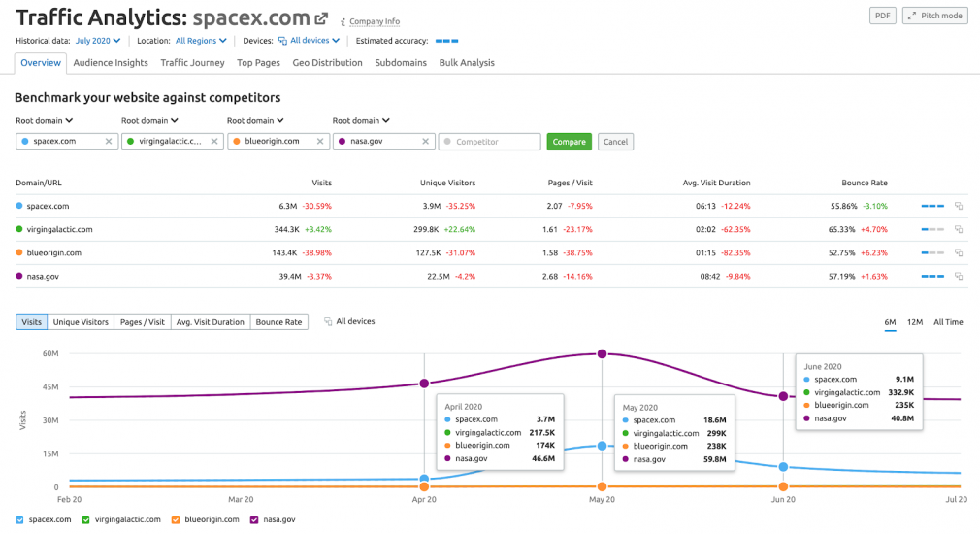The image size is (980, 534).
Task: Remove spacex.com from comparison fields
Action: click(109, 142)
